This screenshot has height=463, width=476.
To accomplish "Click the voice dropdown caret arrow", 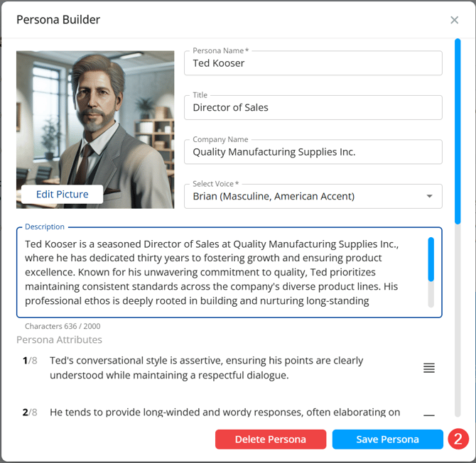I will (429, 196).
